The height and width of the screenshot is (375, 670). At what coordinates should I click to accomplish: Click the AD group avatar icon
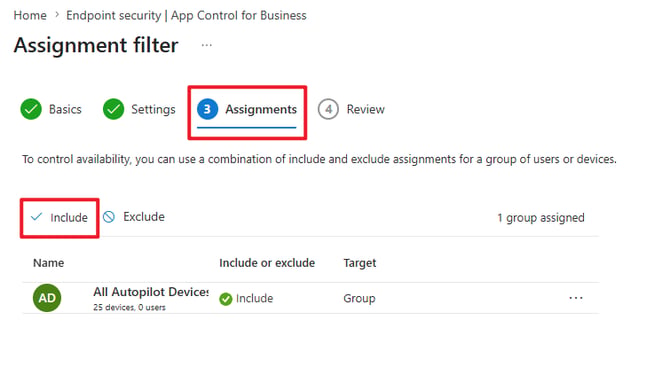click(47, 298)
